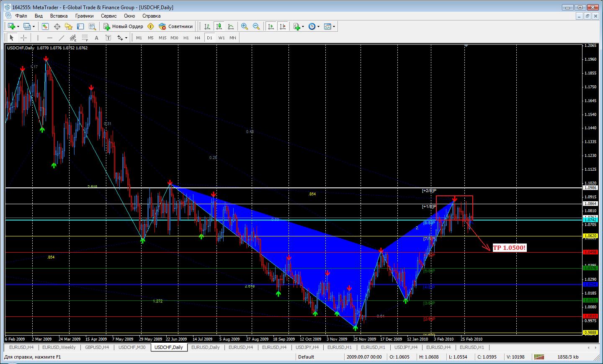Select the equidistant channel tool
The image size is (603, 364).
(73, 38)
